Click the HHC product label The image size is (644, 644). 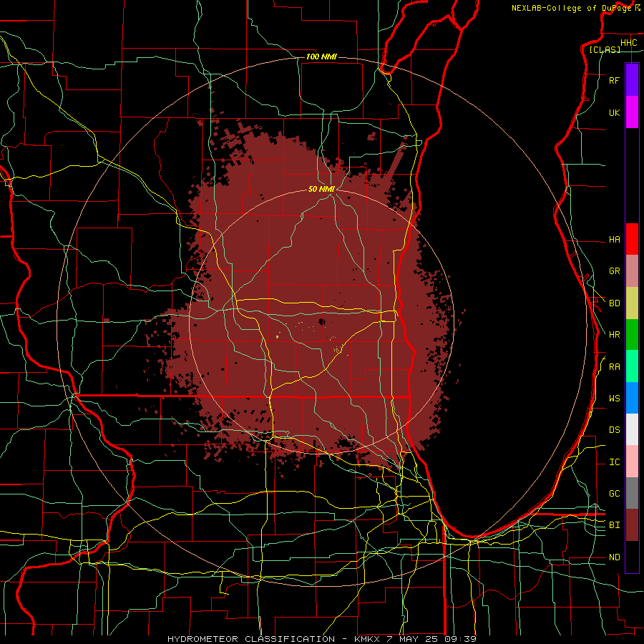(x=628, y=43)
